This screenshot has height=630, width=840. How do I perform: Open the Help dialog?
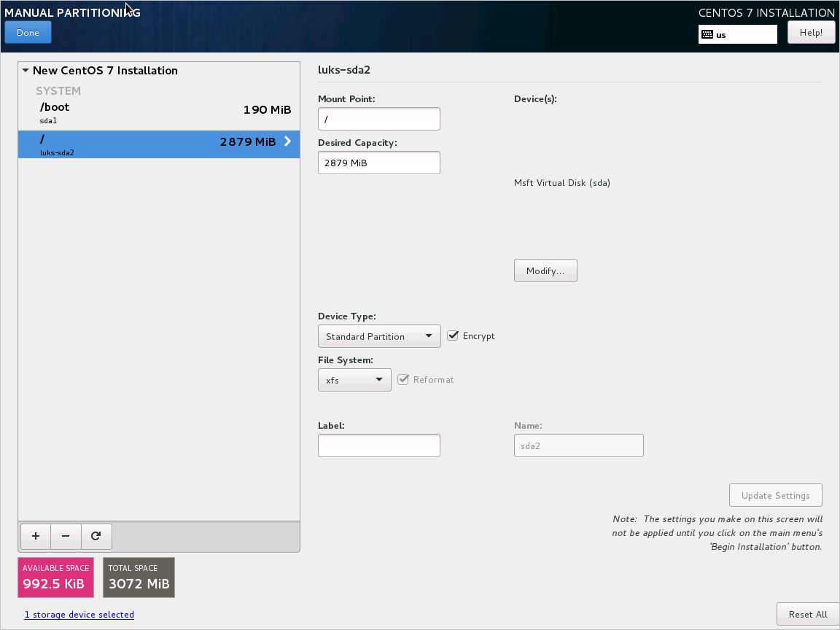tap(811, 32)
